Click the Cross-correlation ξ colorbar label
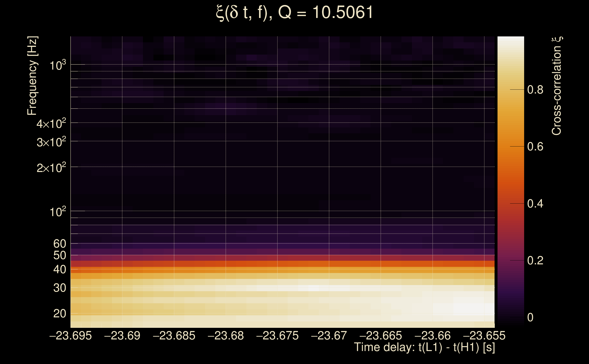This screenshot has width=589, height=364. [x=557, y=86]
